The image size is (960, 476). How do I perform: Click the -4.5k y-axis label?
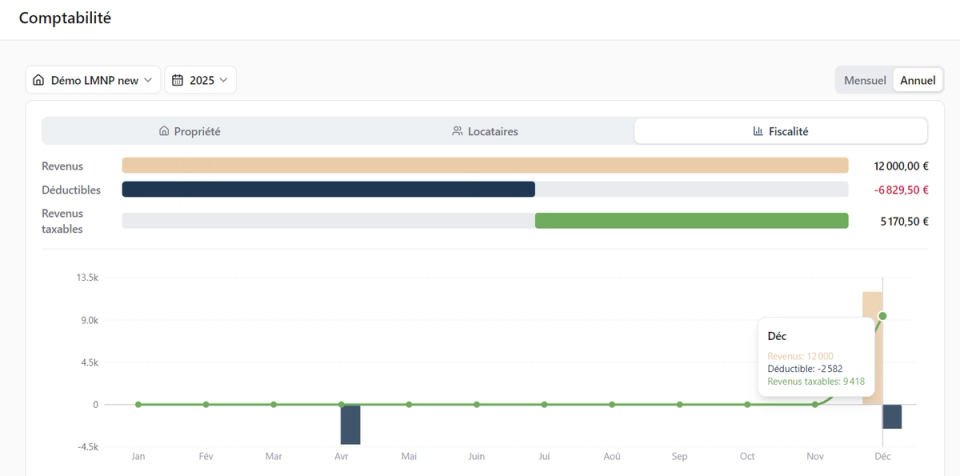click(x=88, y=447)
